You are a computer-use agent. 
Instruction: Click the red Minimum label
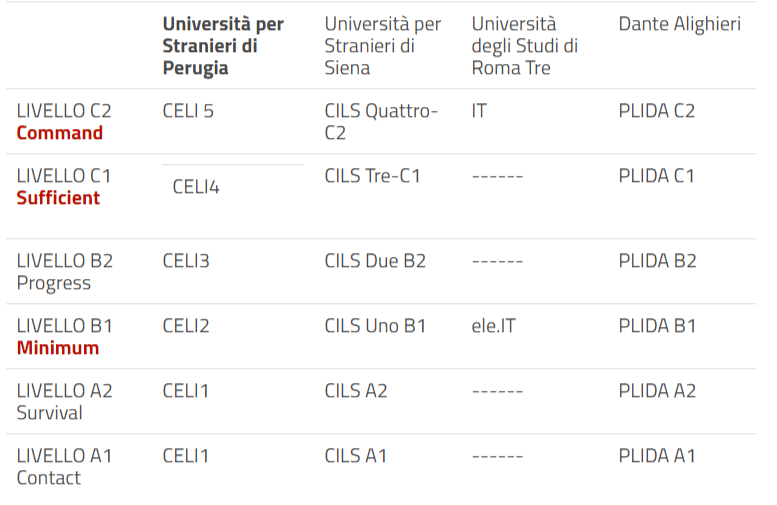click(58, 348)
